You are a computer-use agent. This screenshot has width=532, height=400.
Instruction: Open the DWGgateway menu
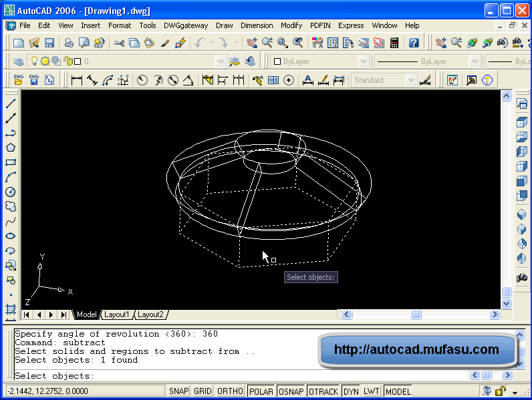(x=186, y=25)
